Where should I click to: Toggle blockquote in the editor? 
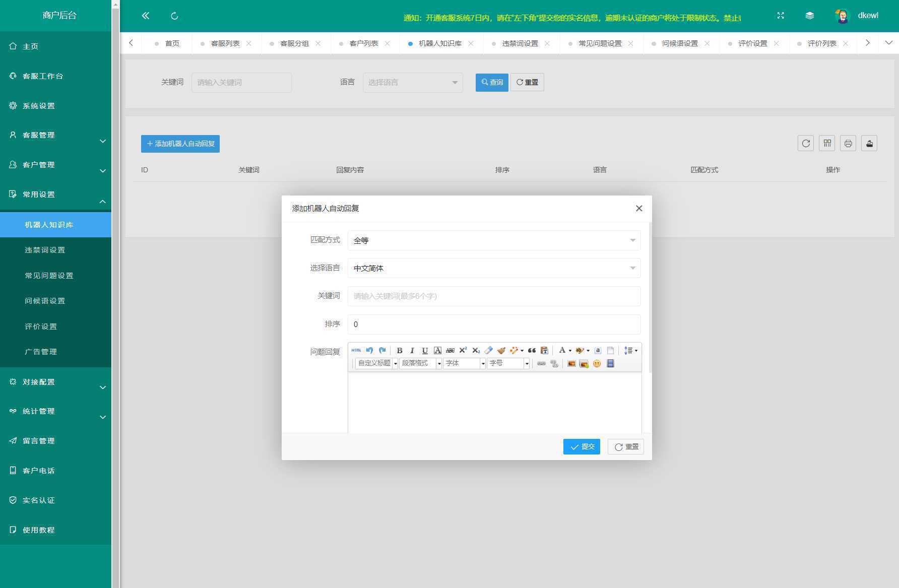coord(532,350)
